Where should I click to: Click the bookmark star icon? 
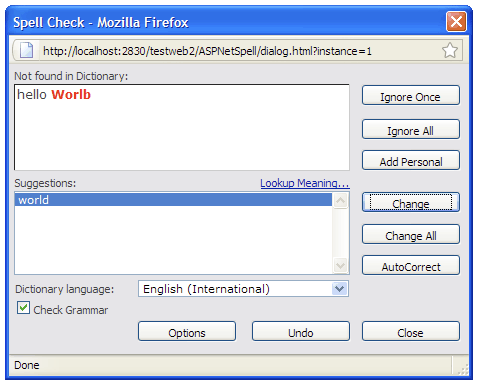point(450,51)
